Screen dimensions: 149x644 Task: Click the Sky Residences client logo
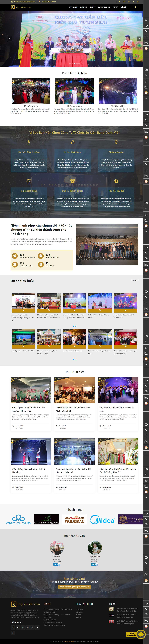[46, 519]
